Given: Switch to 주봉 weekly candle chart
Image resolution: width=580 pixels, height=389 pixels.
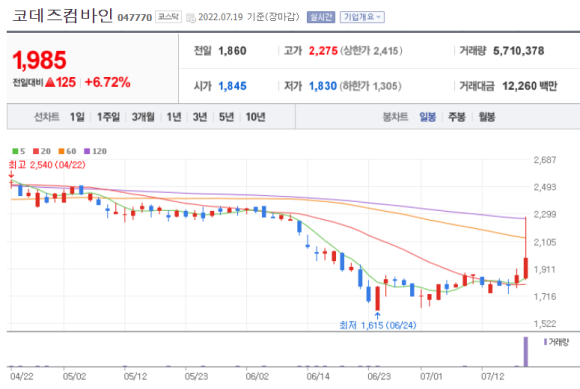Looking at the screenshot, I should (x=457, y=117).
